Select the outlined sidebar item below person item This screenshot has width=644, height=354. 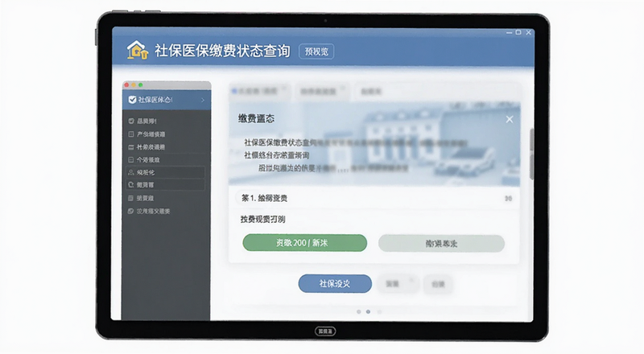tap(166, 185)
